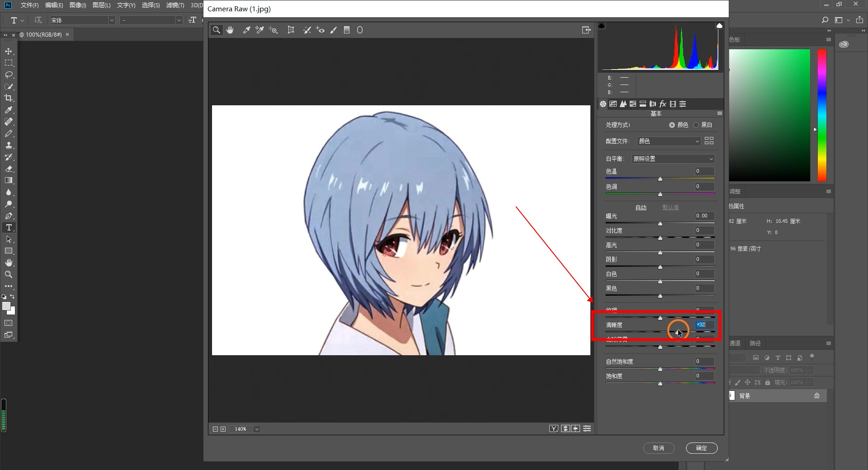Click the lock icon on 背景 layer
The height and width of the screenshot is (470, 868).
click(x=817, y=395)
